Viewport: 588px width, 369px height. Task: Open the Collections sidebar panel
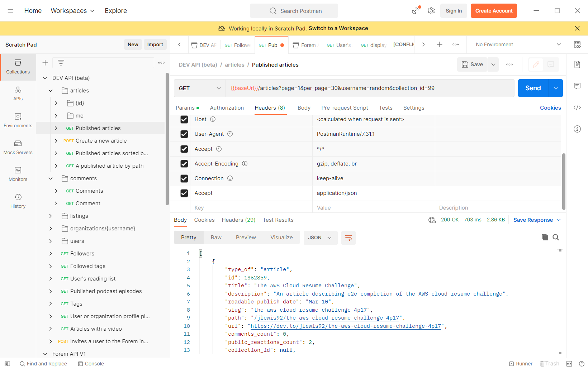(18, 67)
